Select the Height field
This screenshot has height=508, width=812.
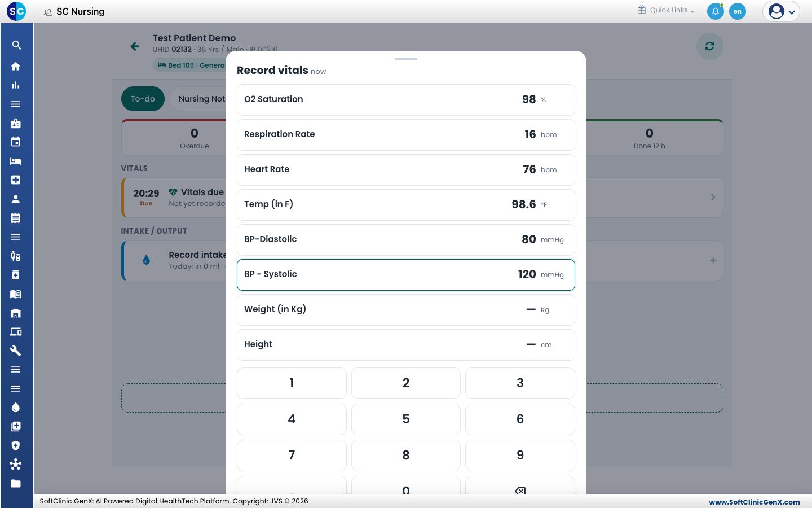click(x=406, y=345)
